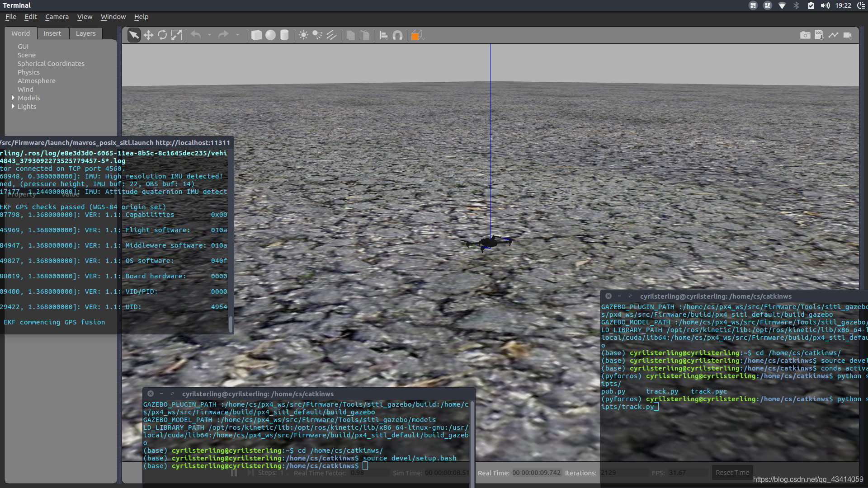Open the File menu
This screenshot has height=488, width=868.
pos(11,17)
